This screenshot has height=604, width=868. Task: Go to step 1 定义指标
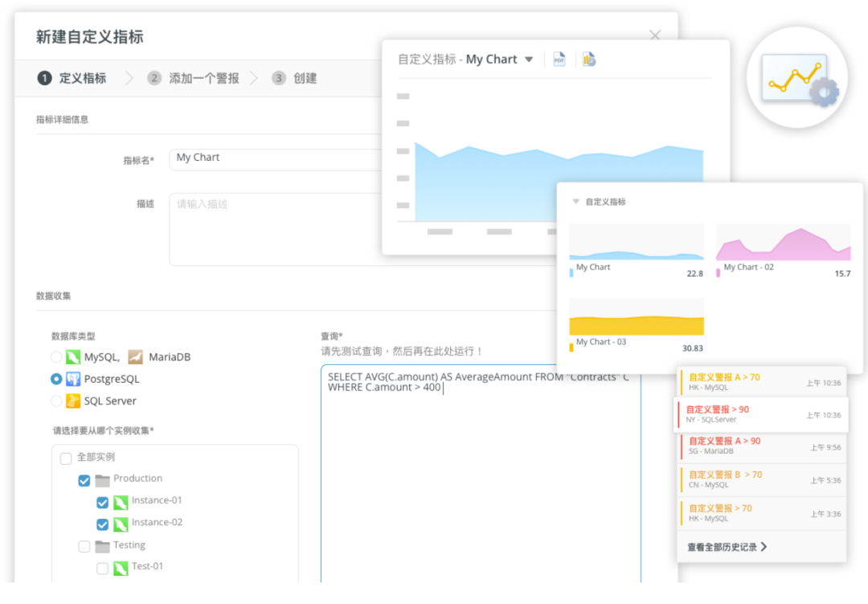coord(72,78)
